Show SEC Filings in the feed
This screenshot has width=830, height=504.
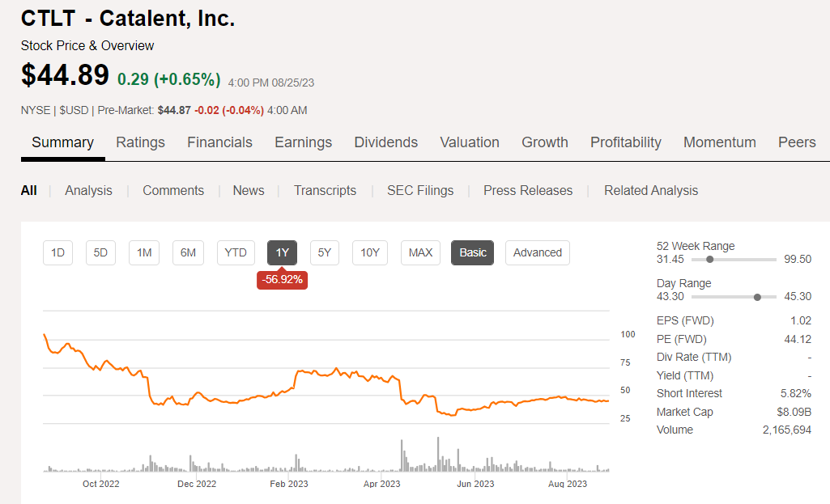click(419, 190)
